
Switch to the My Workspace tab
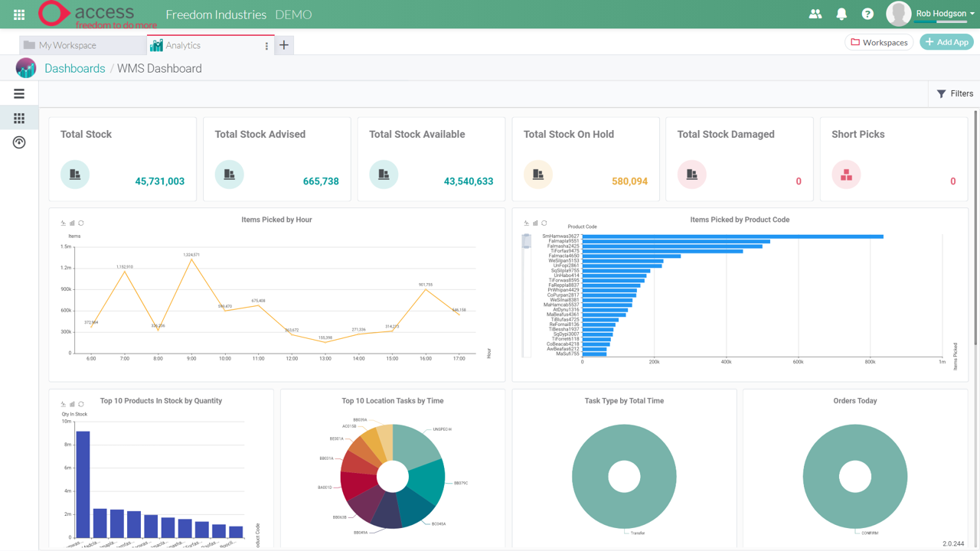tap(82, 45)
